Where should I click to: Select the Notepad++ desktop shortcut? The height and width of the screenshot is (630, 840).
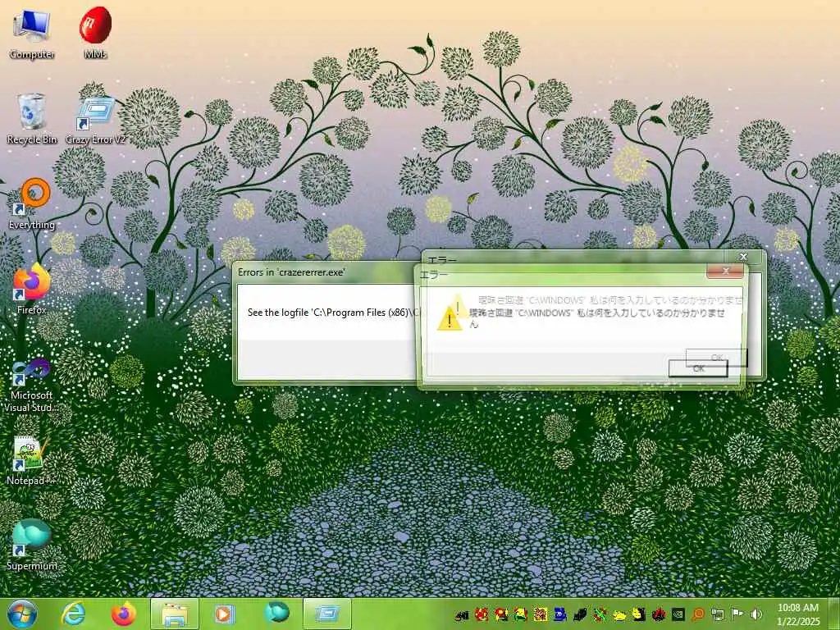30,461
